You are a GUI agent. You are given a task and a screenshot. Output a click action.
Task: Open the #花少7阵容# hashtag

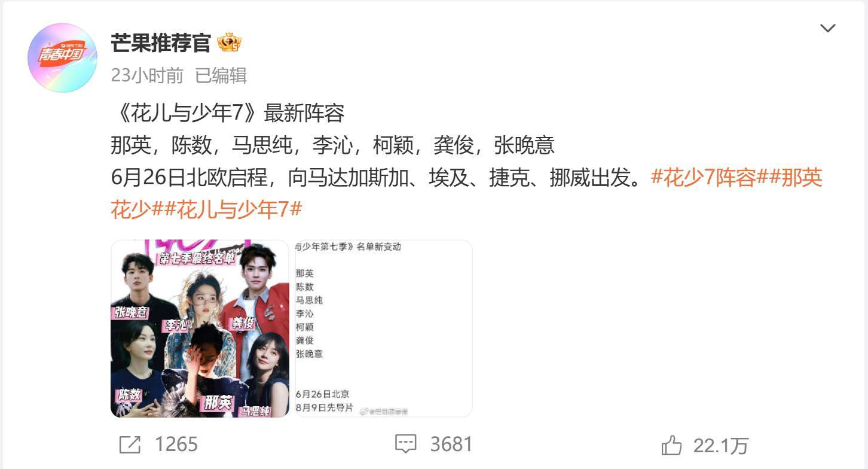(x=703, y=178)
